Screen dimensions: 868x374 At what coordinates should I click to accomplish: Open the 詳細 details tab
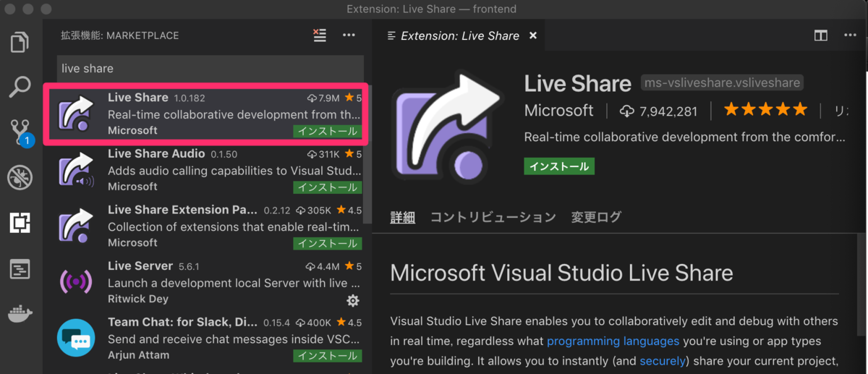point(403,217)
